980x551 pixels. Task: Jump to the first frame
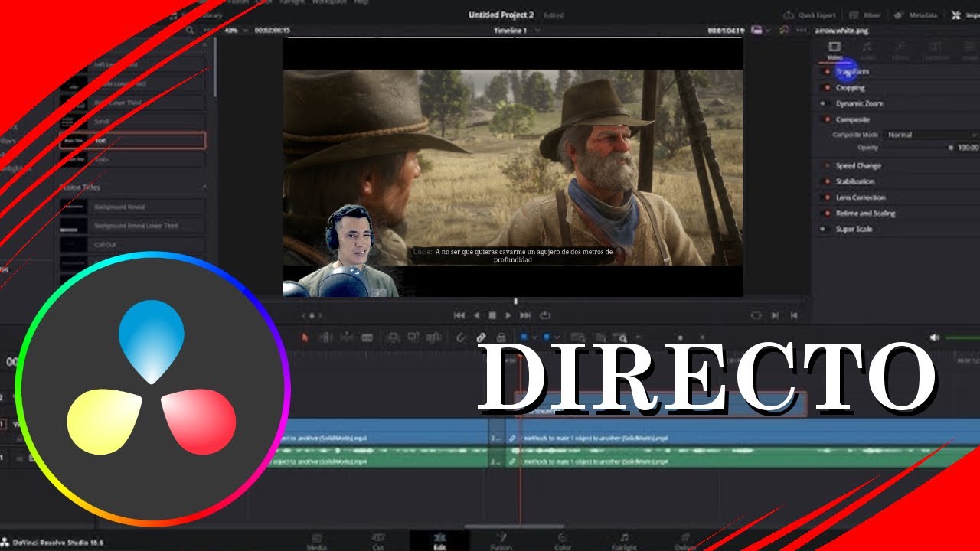tap(459, 315)
